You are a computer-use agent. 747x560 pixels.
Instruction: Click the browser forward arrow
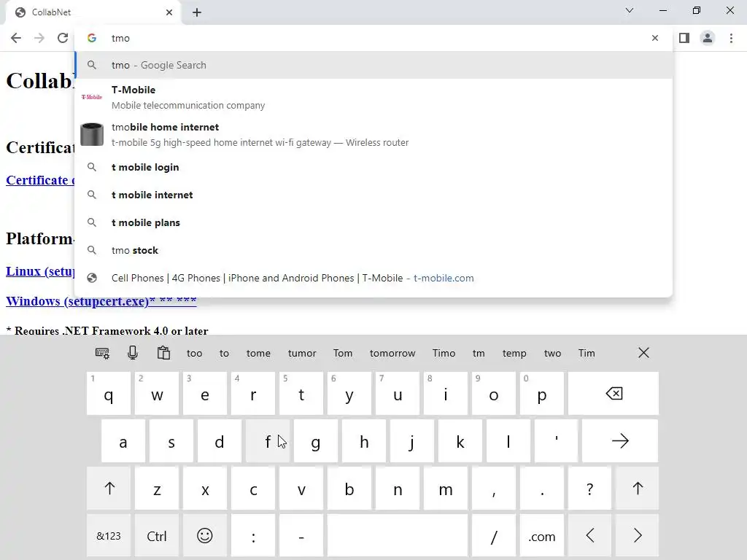tap(39, 38)
